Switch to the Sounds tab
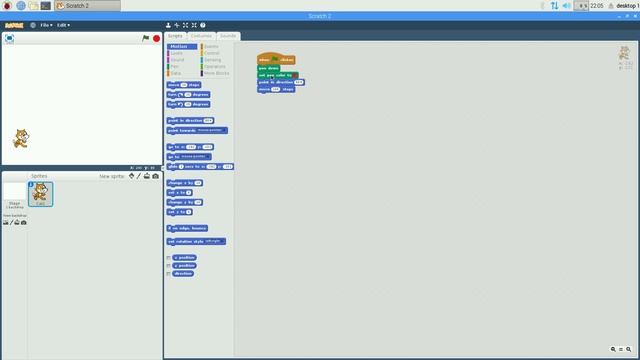This screenshot has height=360, width=640. pyautogui.click(x=228, y=36)
